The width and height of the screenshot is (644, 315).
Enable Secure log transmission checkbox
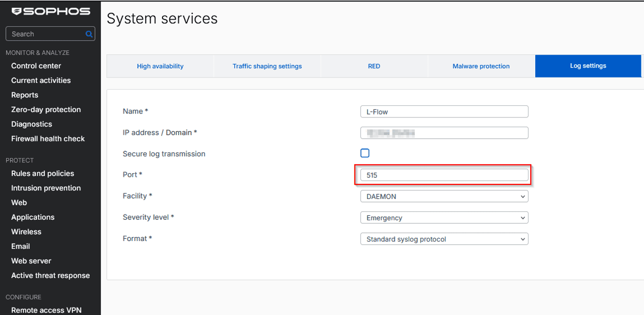(x=365, y=153)
